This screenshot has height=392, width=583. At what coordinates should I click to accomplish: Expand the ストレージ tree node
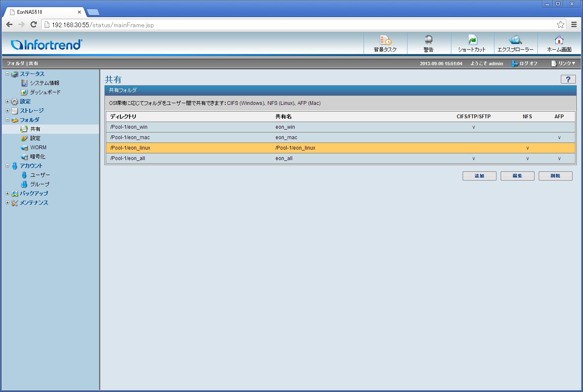click(7, 111)
